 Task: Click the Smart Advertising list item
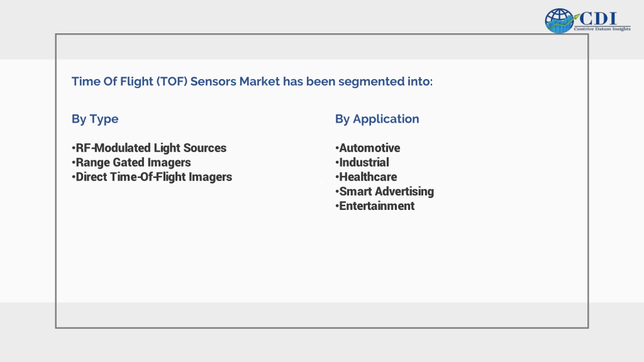(x=384, y=192)
